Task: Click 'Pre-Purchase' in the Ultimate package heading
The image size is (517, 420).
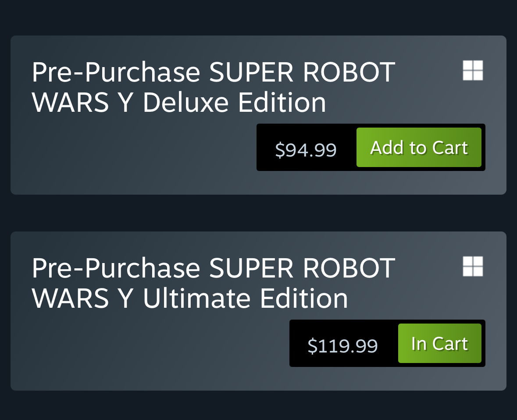Action: [x=116, y=268]
